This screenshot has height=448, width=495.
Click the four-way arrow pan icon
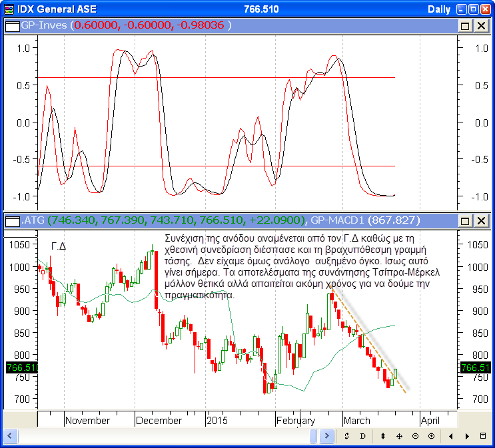pyautogui.click(x=399, y=436)
